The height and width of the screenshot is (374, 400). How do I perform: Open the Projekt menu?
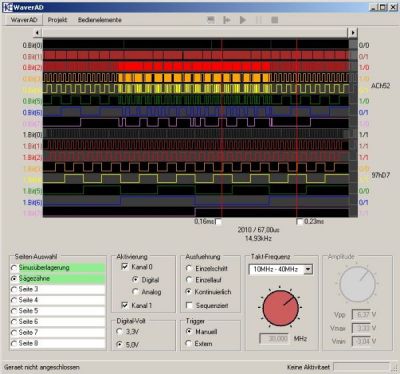click(x=57, y=20)
